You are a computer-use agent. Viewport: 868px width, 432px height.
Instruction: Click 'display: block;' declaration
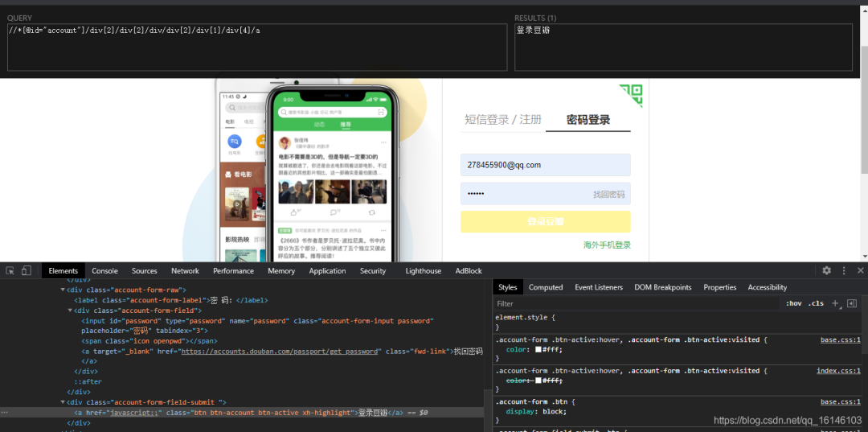pos(536,412)
